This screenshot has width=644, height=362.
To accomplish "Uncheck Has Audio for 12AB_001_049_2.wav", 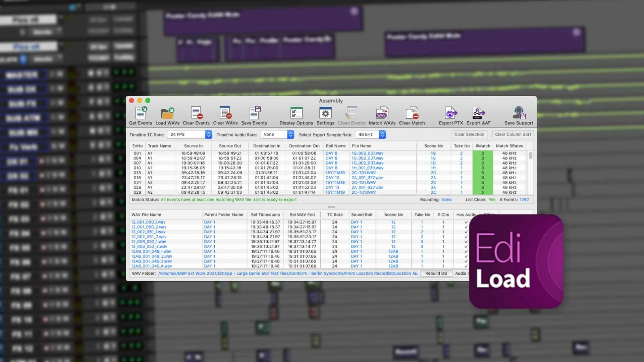I will pos(466,256).
